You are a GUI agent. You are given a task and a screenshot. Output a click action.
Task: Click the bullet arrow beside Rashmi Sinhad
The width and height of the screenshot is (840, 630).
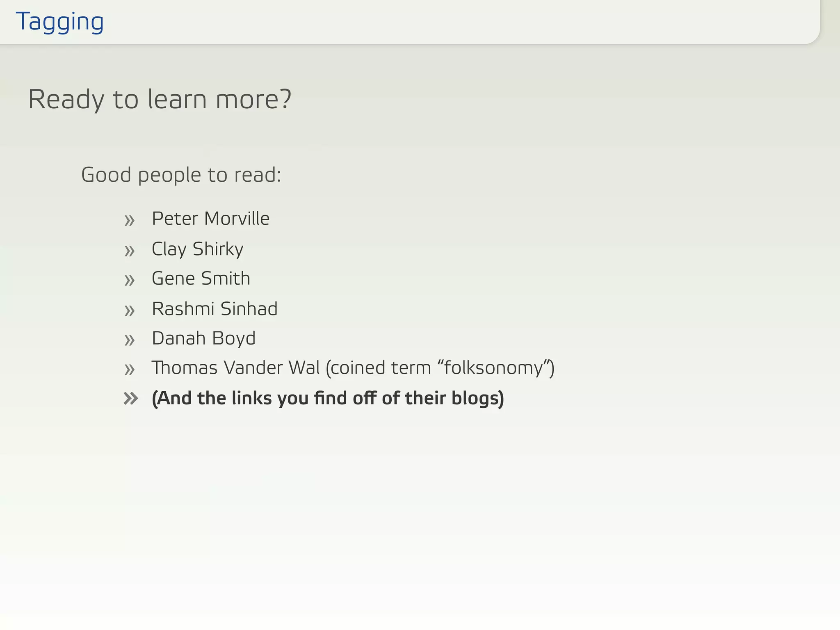[x=130, y=310]
